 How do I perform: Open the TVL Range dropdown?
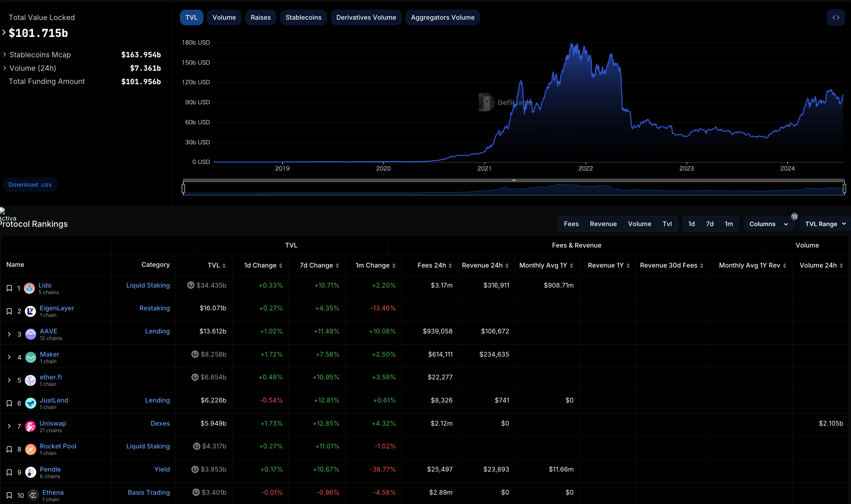pyautogui.click(x=825, y=224)
